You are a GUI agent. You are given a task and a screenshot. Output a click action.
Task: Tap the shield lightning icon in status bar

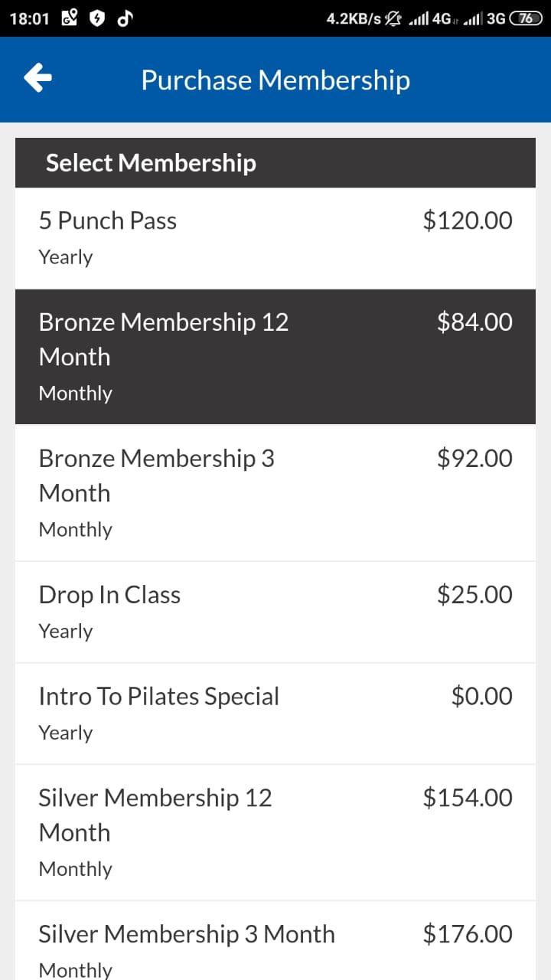click(96, 18)
